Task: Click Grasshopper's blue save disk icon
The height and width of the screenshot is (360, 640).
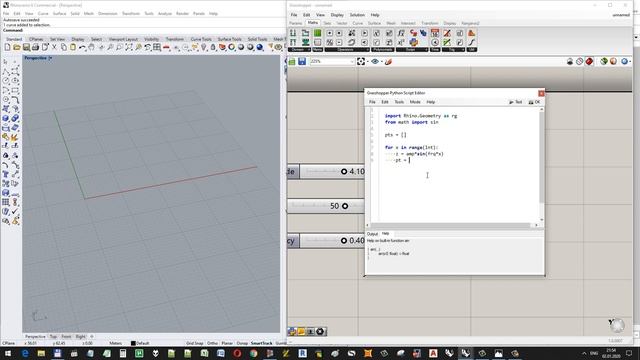Action: pyautogui.click(x=302, y=62)
